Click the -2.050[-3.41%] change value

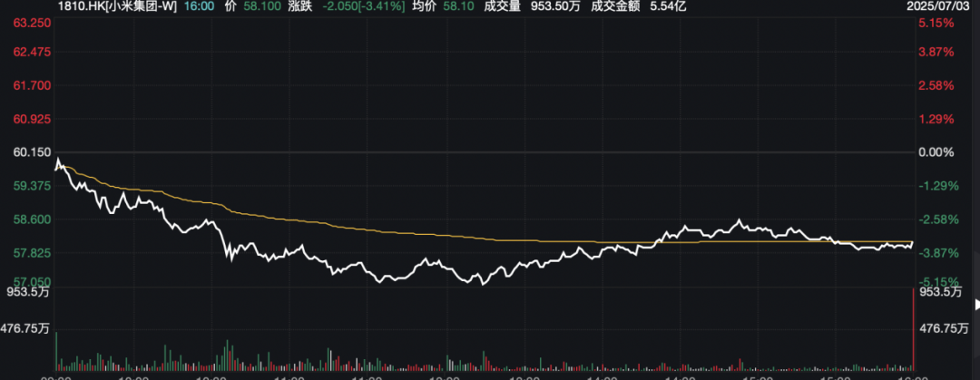click(364, 7)
